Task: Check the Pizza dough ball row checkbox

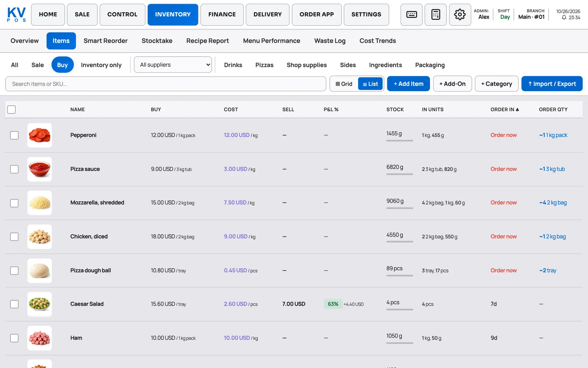Action: click(x=14, y=270)
